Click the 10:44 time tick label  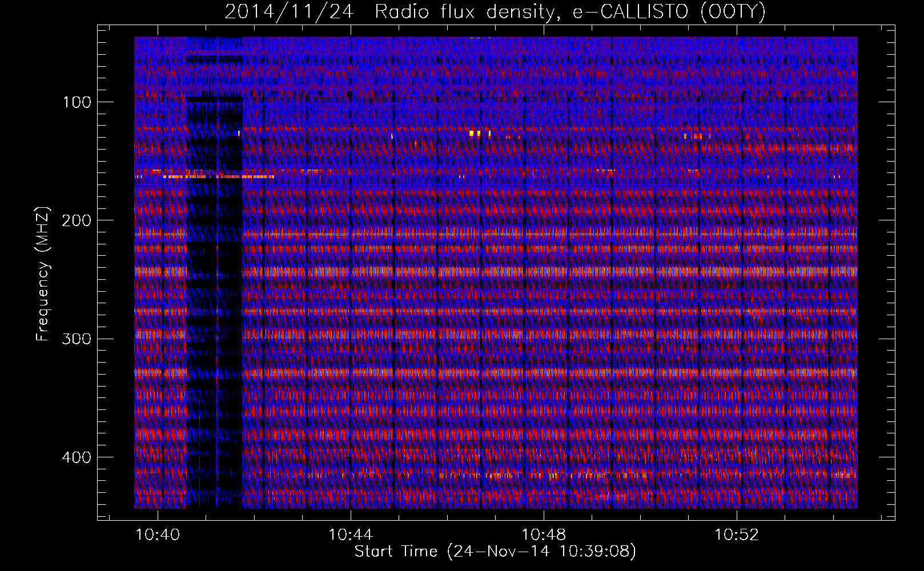[351, 535]
